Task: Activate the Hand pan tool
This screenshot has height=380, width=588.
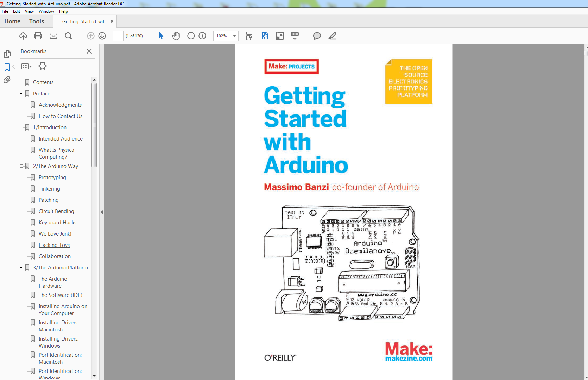Action: (176, 36)
